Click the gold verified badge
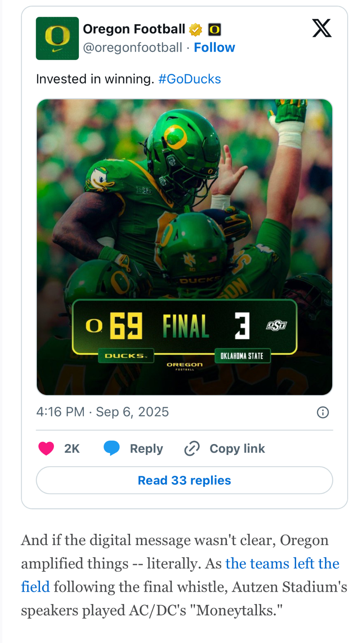The width and height of the screenshot is (364, 643). (196, 29)
